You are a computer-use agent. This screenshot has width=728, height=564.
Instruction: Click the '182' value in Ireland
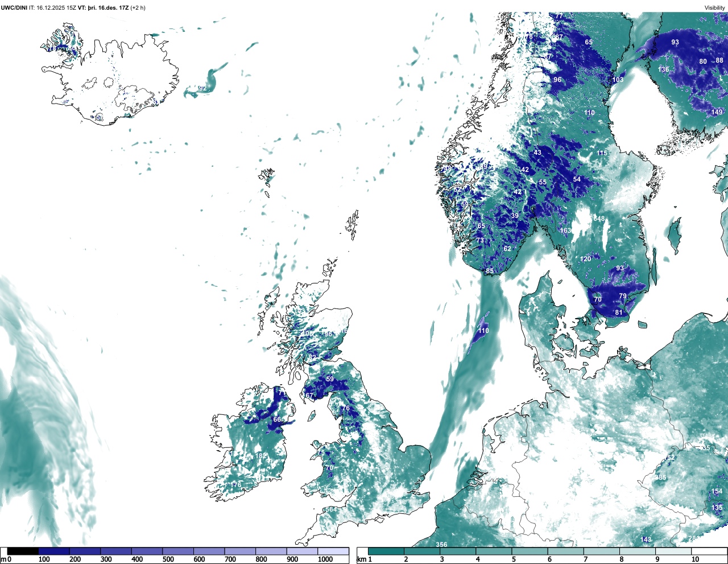[260, 456]
